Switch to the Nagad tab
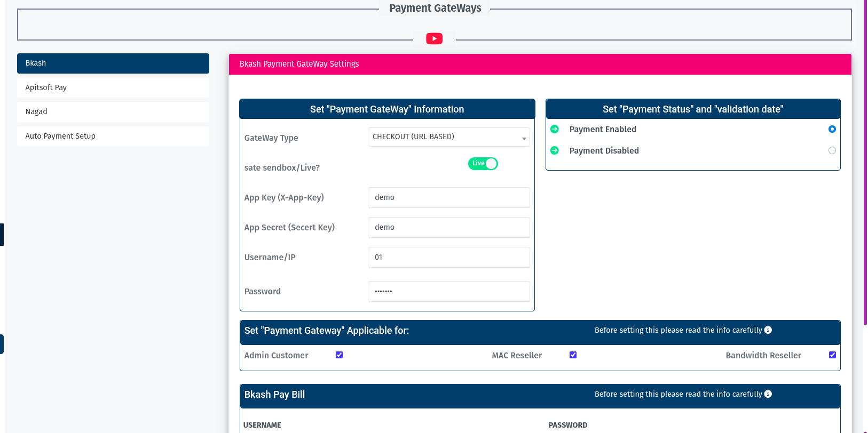868x433 pixels. click(113, 112)
